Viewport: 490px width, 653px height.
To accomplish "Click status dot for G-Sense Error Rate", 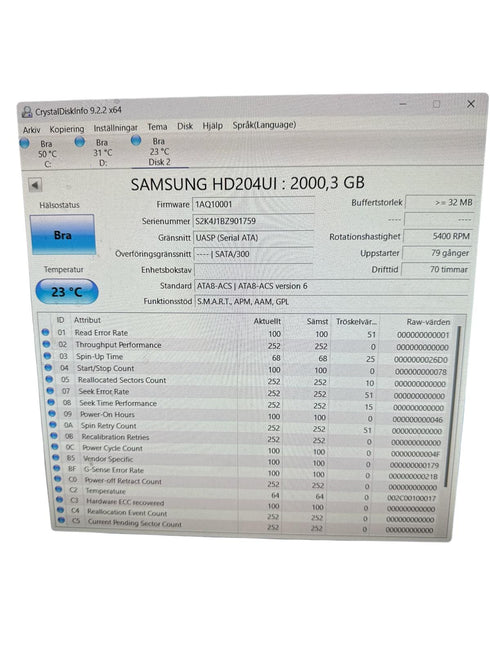I will click(57, 468).
